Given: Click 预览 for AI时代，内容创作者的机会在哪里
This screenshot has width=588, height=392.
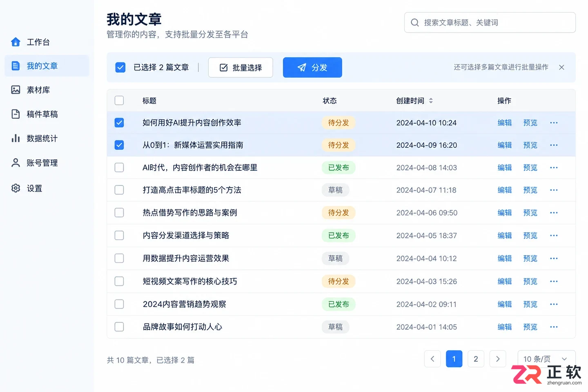Looking at the screenshot, I should [x=530, y=167].
